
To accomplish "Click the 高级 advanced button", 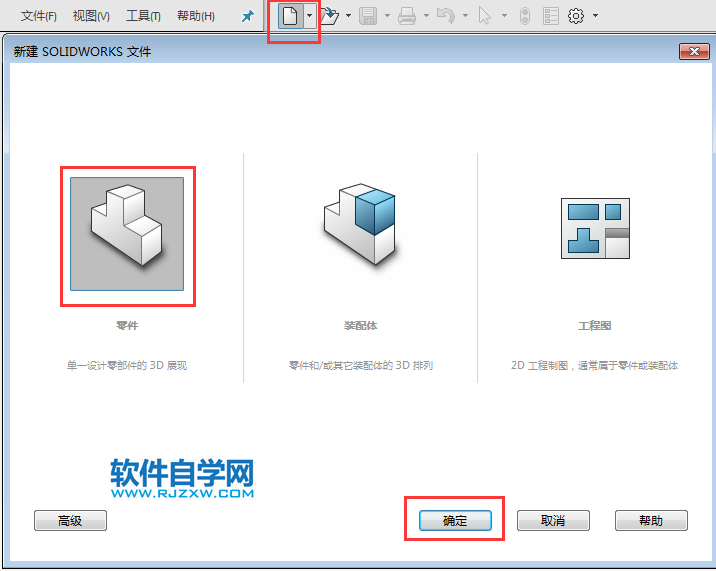I will (70, 521).
